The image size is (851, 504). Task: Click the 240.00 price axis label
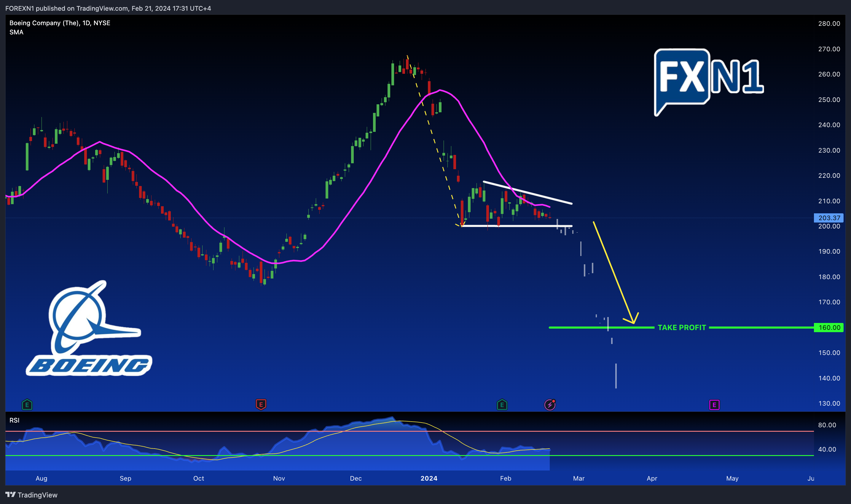click(x=829, y=125)
